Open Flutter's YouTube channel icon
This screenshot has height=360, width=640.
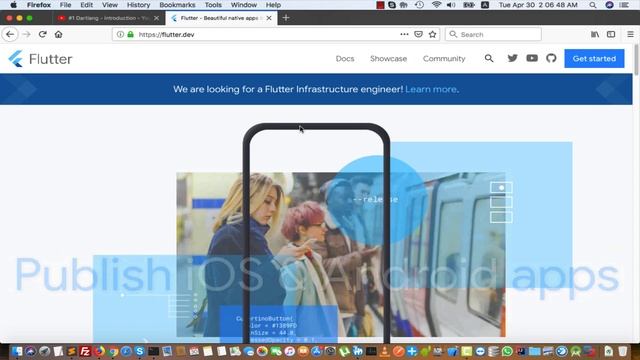click(x=532, y=58)
